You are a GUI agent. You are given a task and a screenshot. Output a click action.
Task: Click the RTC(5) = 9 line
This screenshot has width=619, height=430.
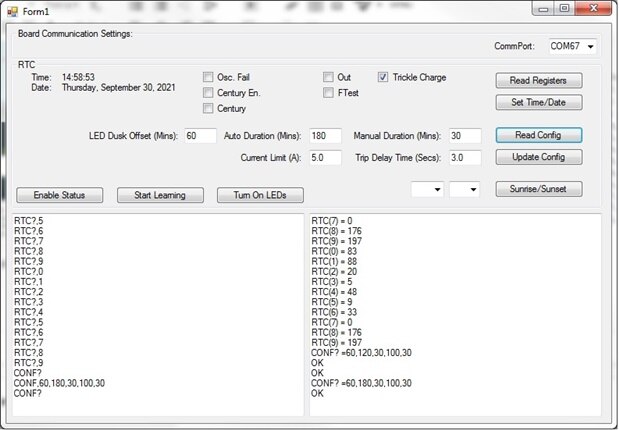pyautogui.click(x=332, y=302)
